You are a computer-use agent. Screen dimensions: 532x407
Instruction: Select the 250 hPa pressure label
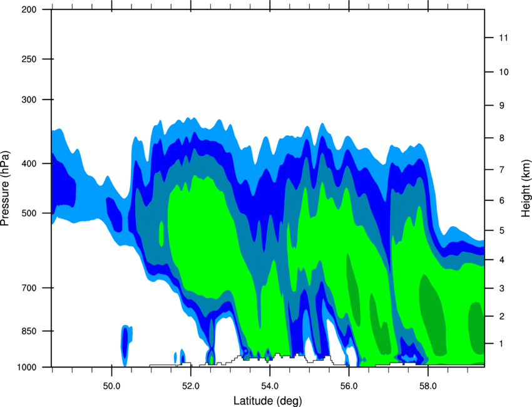[x=29, y=59]
